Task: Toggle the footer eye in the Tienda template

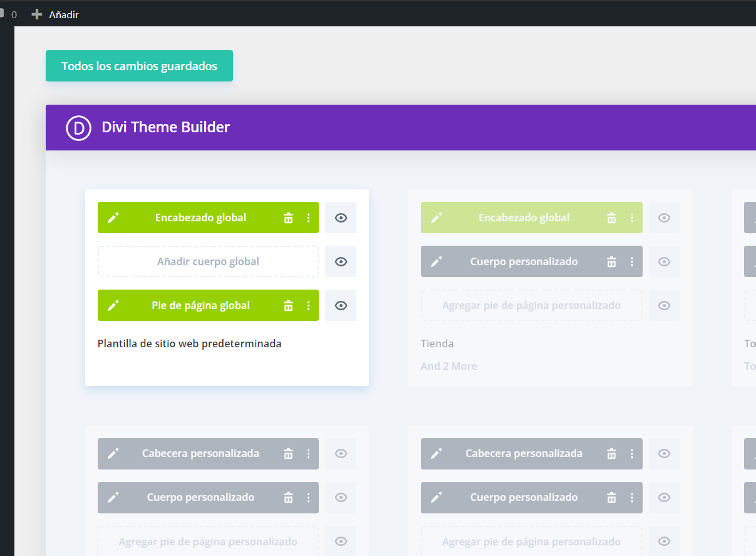Action: click(664, 305)
